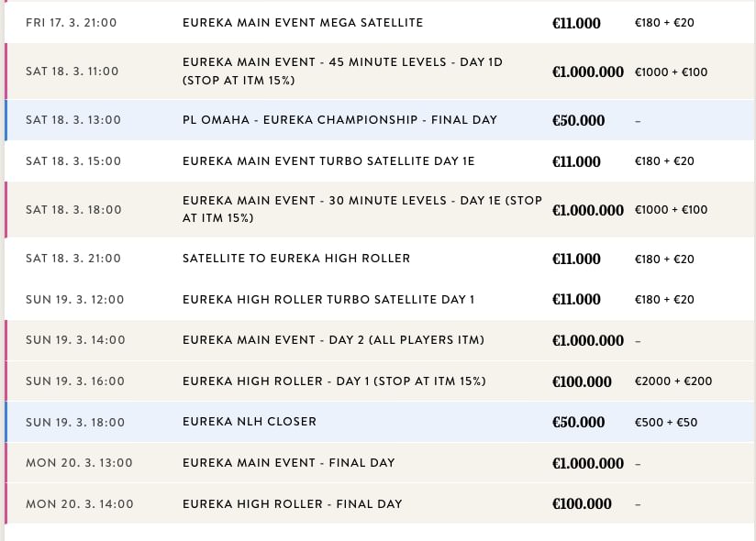Select Satellite to Eureka High Roller
Screen dimensions: 756x541
(380, 259)
